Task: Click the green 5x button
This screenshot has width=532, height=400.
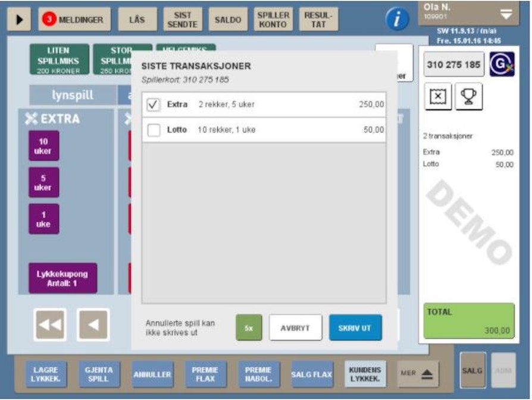Action: coord(249,327)
